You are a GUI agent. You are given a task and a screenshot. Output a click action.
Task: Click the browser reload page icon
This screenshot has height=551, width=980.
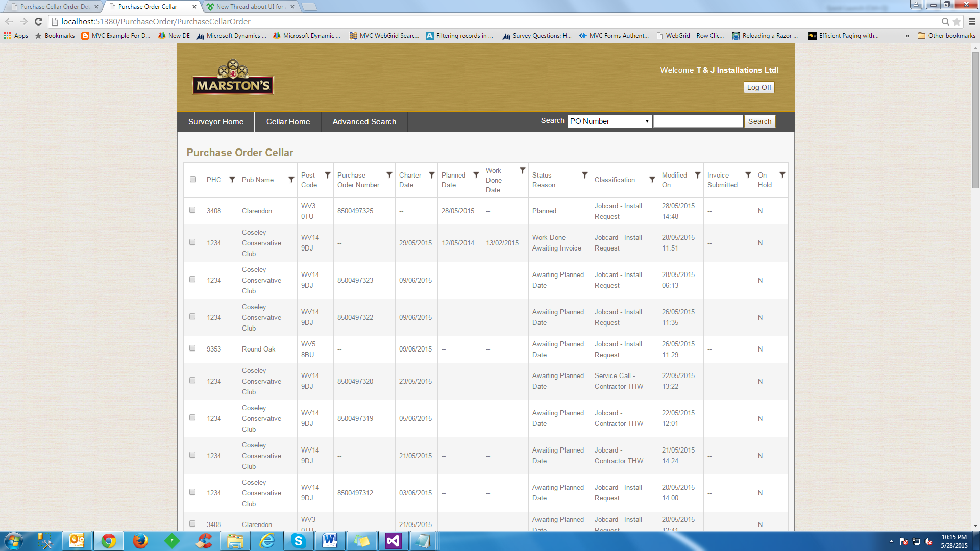click(x=38, y=21)
